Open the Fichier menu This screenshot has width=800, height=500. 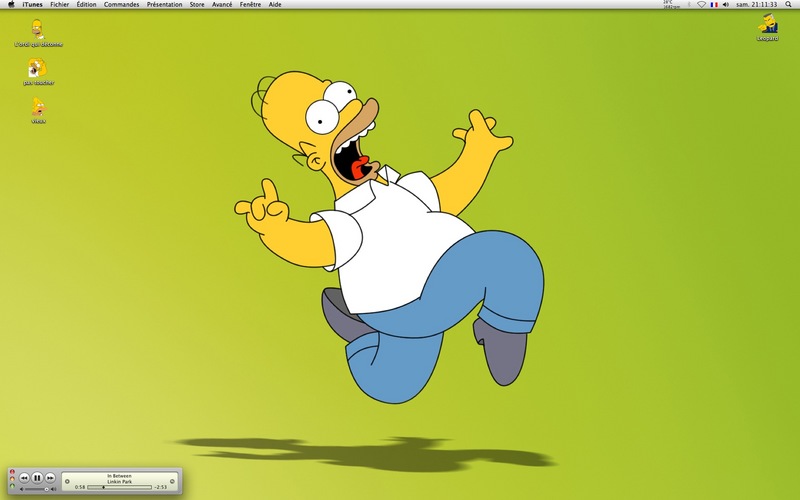pyautogui.click(x=60, y=4)
